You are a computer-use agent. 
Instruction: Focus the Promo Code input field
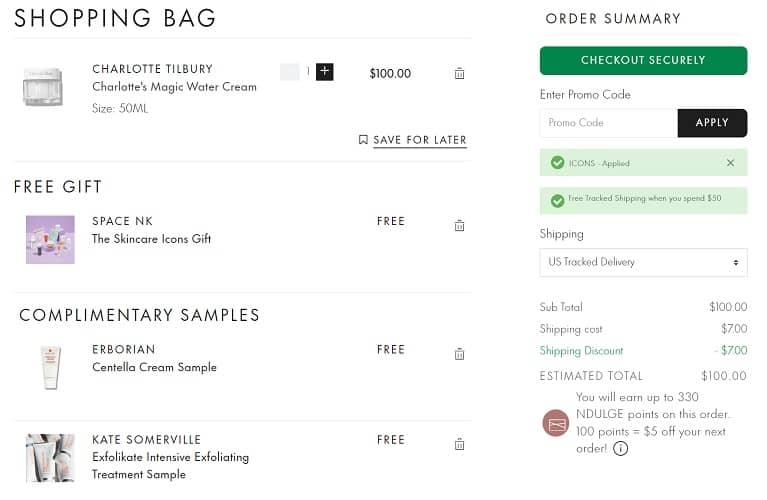(x=608, y=123)
